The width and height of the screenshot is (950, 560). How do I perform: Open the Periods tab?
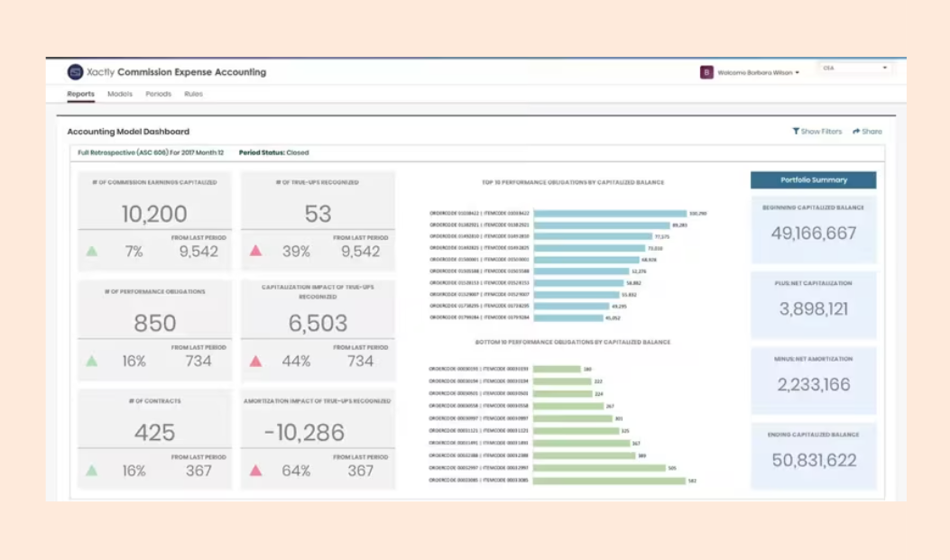click(x=158, y=94)
